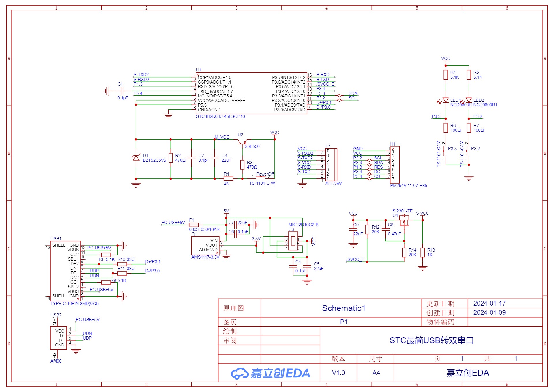This screenshot has height=392, width=554.
Task: Click the U2 SS8550 transistor symbol
Action: coord(242,142)
